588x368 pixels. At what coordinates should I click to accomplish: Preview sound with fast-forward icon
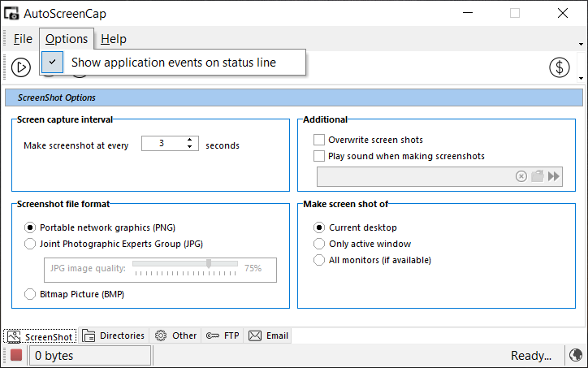click(x=554, y=176)
